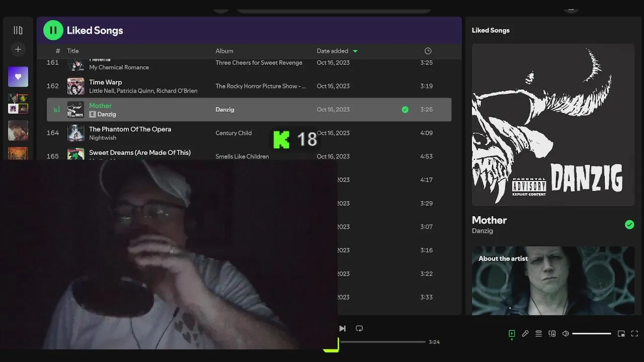
Task: Click the 3:19 duration in the Time Warp row
Action: 426,86
